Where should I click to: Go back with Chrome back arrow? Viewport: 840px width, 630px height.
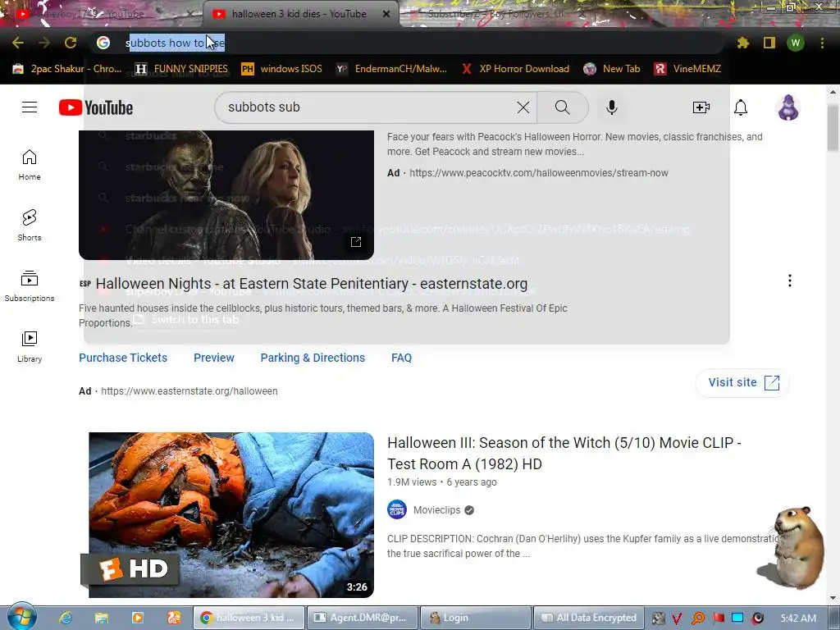coord(18,43)
